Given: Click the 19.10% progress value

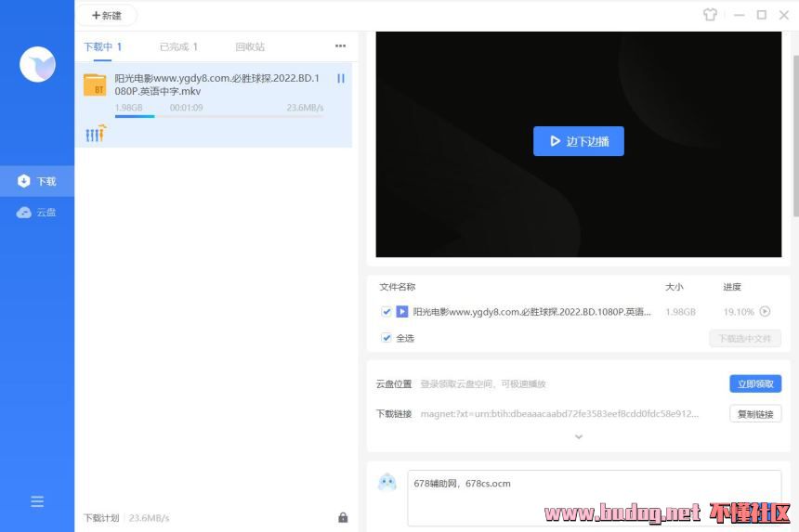Looking at the screenshot, I should (x=739, y=312).
